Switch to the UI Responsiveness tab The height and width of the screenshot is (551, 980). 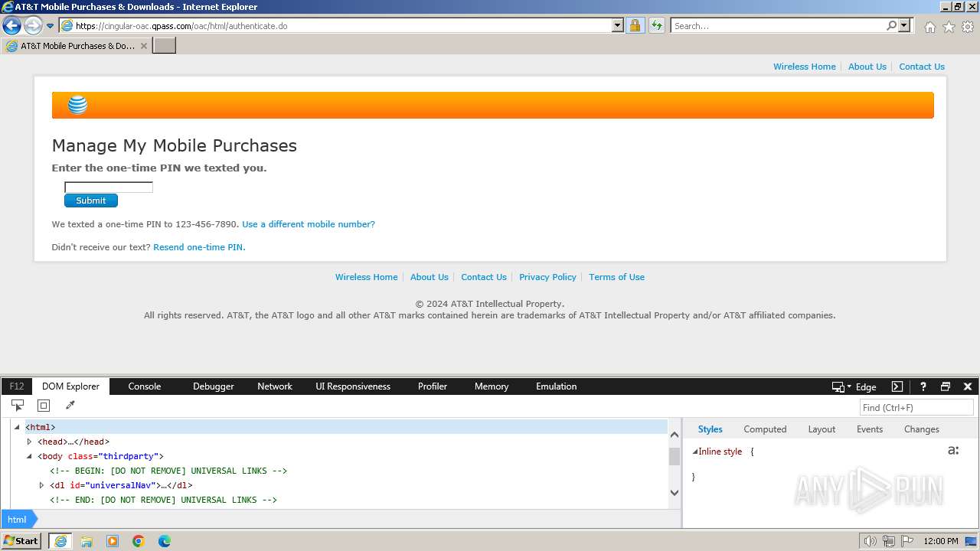(353, 386)
